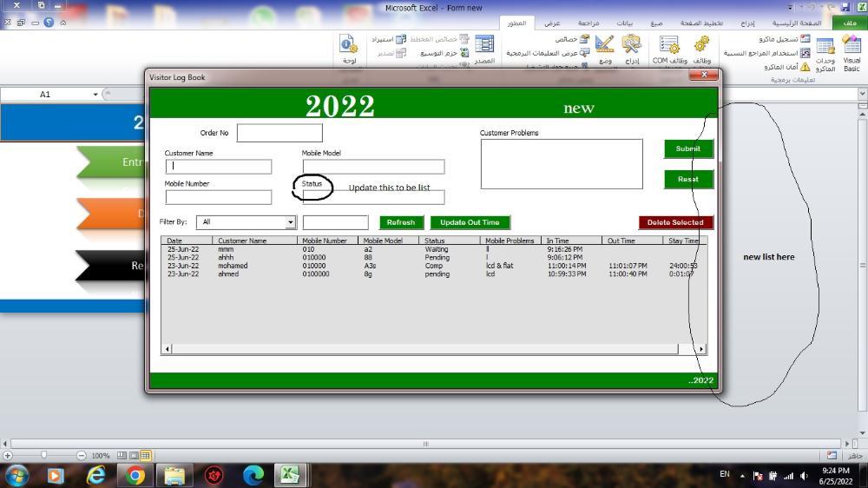
Task: Switch to View (عرض) tab
Action: tap(552, 23)
